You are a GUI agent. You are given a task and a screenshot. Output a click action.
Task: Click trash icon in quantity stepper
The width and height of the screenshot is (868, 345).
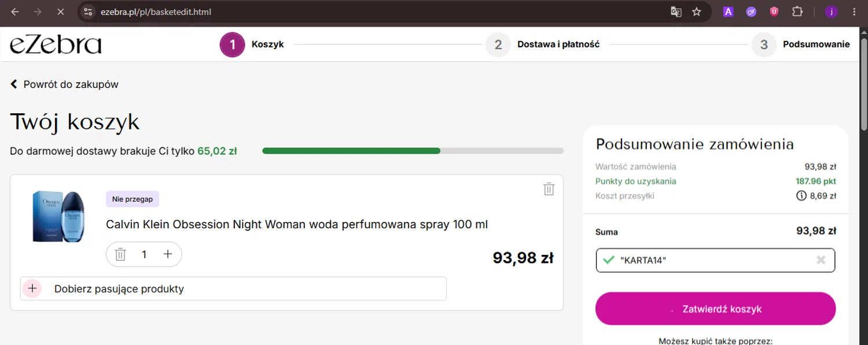(120, 254)
